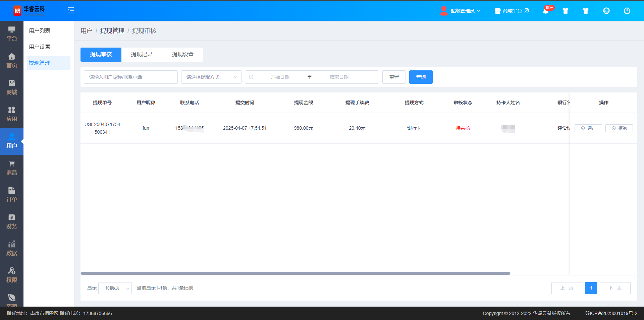This screenshot has height=320, width=644.
Task: Approve the withdrawal with 通过 button
Action: [588, 128]
